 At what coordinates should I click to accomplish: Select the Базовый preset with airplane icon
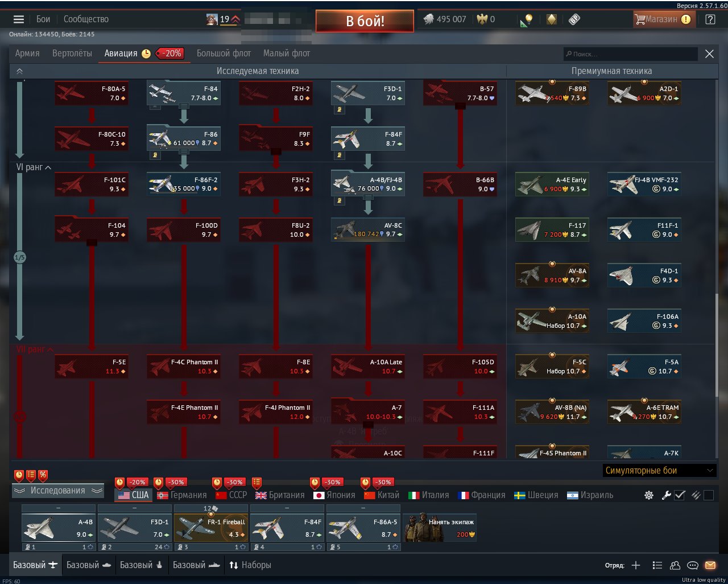35,565
